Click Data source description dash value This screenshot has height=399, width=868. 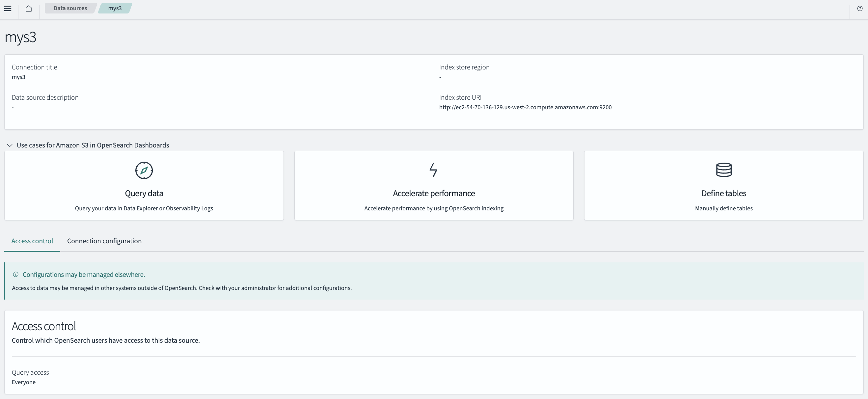[12, 107]
